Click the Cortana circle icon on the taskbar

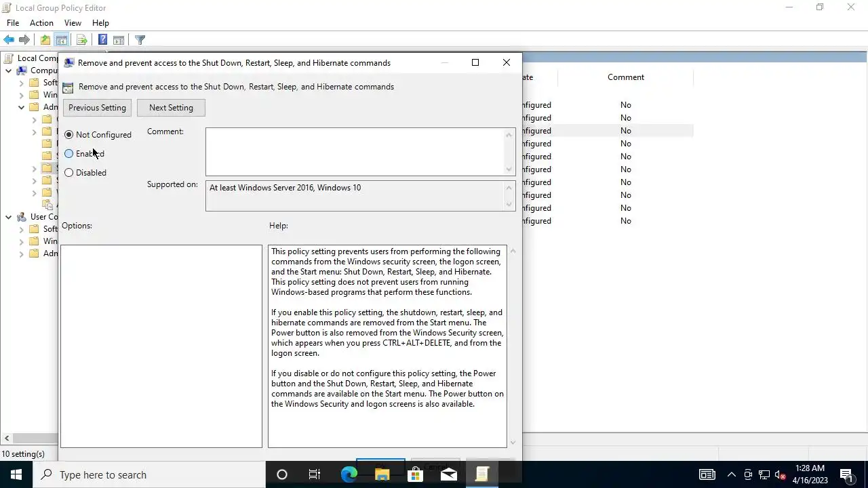[282, 474]
